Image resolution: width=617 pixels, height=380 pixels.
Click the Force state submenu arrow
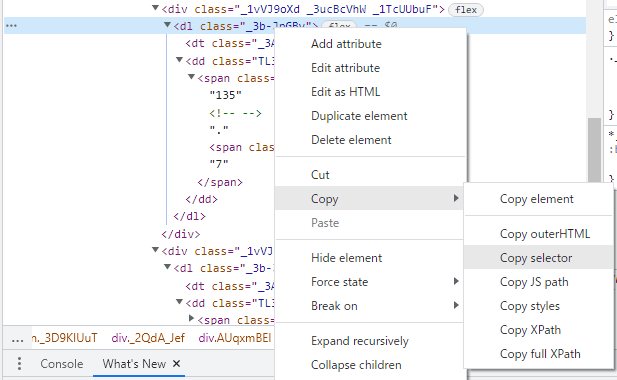(456, 281)
